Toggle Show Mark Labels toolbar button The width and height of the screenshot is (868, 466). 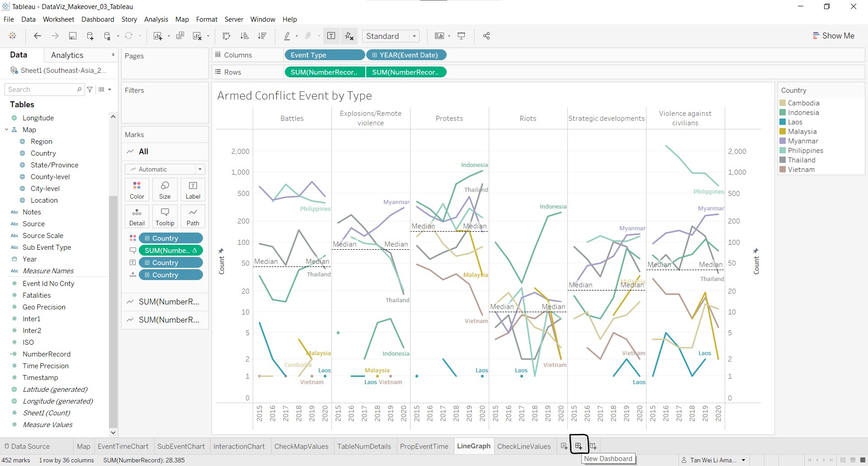click(x=331, y=36)
